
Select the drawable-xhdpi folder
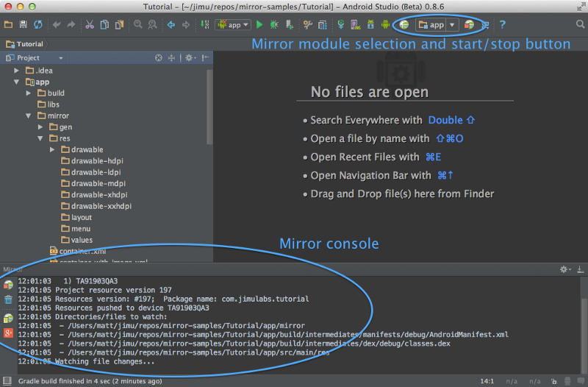tap(94, 195)
